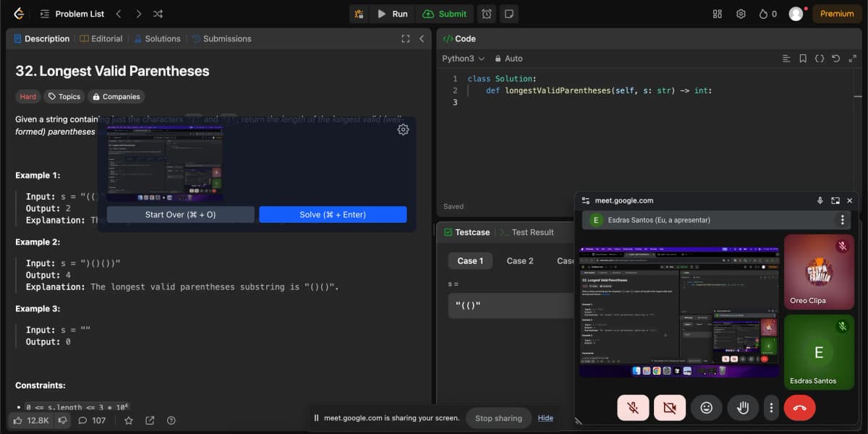The image size is (868, 434).
Task: Click the Stop sharing button
Action: tap(498, 417)
